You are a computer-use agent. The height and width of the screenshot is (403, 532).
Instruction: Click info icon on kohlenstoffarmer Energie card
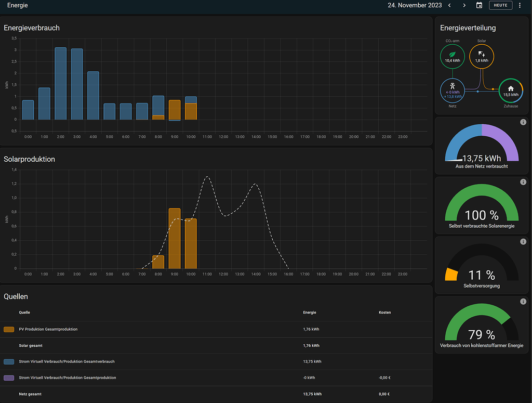[523, 302]
